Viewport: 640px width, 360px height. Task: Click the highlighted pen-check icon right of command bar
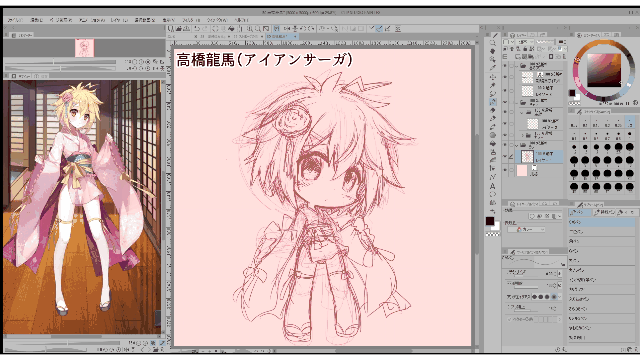coord(379,29)
